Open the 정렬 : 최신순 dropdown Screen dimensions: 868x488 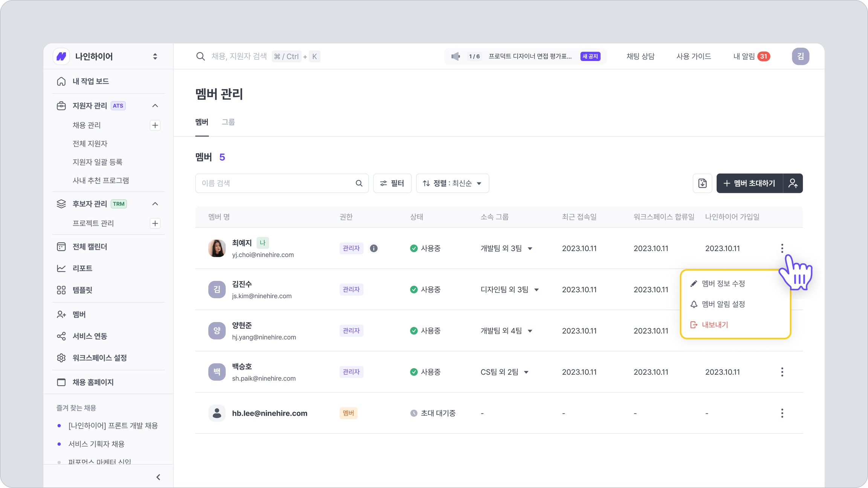[x=452, y=183]
